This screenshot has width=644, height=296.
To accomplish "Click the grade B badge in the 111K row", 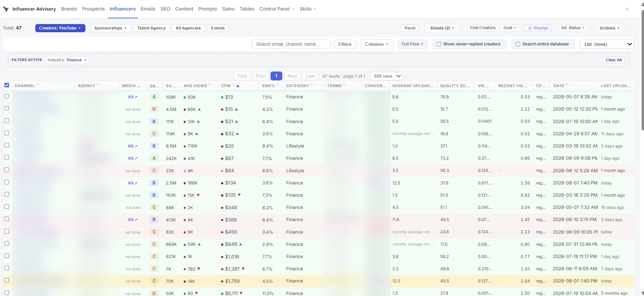I will pyautogui.click(x=154, y=121).
